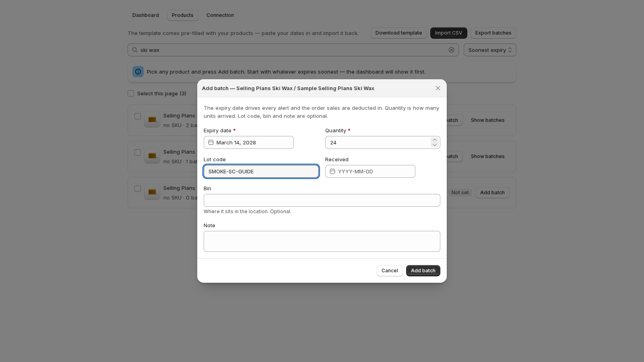
Task: Click Export batches button
Action: (x=493, y=33)
